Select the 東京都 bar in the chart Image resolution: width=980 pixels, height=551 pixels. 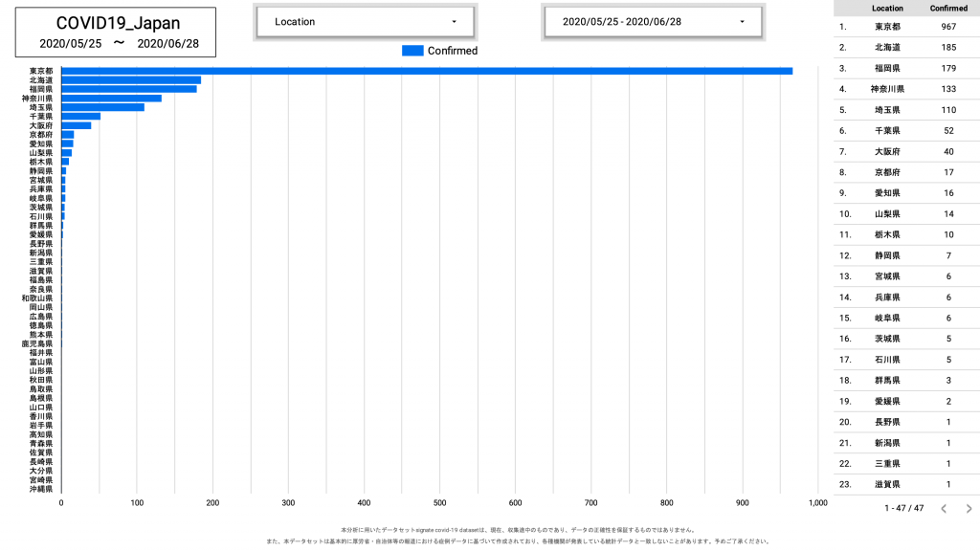click(x=426, y=71)
